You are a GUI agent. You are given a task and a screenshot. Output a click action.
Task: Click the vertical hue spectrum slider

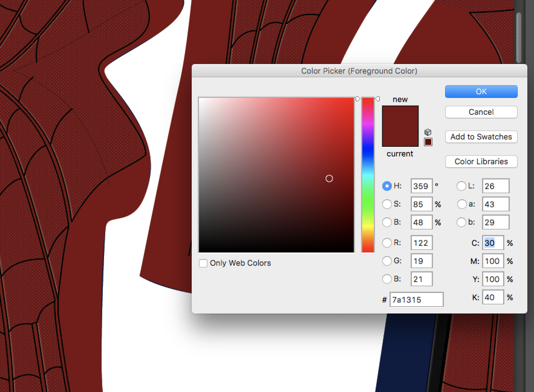coord(368,175)
